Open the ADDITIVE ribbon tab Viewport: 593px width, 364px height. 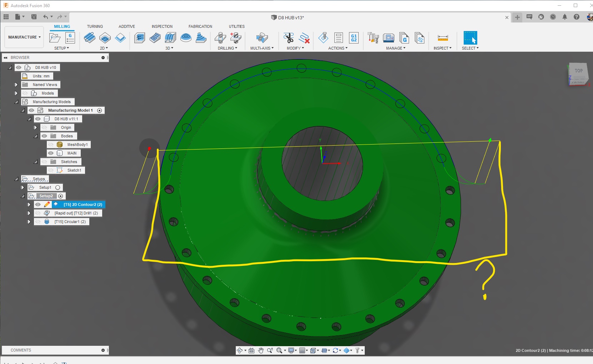click(127, 26)
